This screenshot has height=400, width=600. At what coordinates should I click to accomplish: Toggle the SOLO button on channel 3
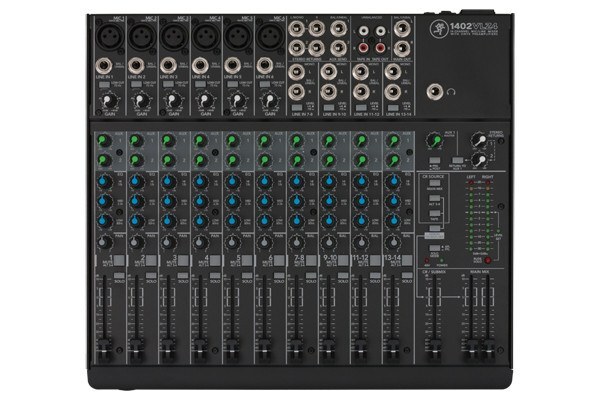[183, 276]
